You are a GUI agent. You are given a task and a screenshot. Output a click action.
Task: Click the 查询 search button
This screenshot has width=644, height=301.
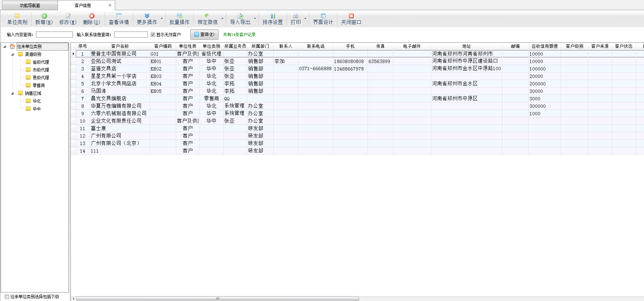204,35
